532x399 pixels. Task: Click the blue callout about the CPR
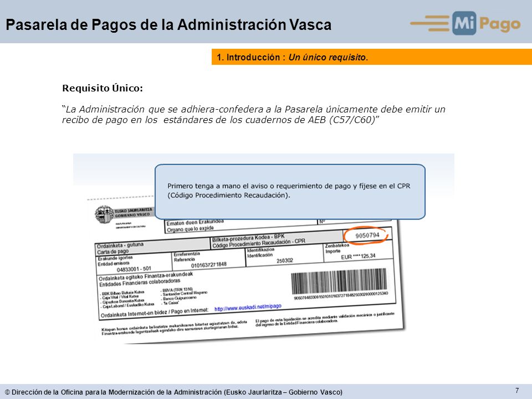290,192
